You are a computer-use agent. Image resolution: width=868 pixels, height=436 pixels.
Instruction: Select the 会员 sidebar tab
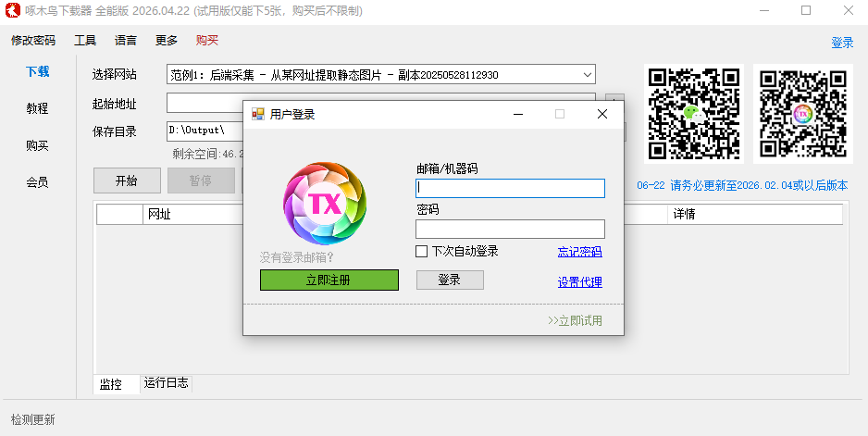[x=38, y=182]
